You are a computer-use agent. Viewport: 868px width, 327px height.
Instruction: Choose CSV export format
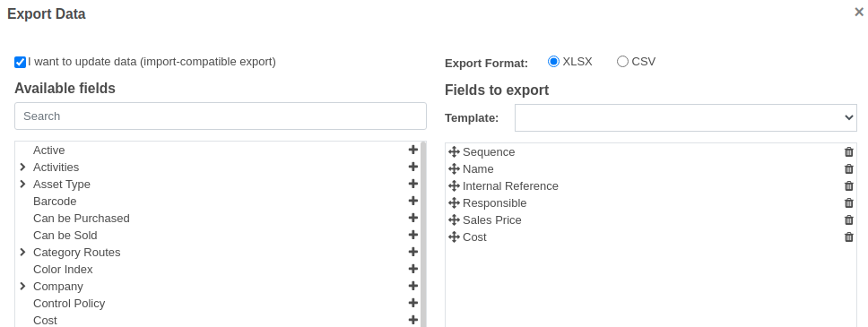[622, 62]
